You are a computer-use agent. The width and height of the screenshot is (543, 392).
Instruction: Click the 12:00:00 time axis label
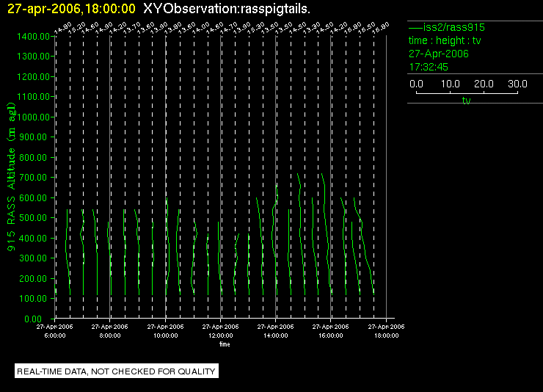(x=221, y=335)
